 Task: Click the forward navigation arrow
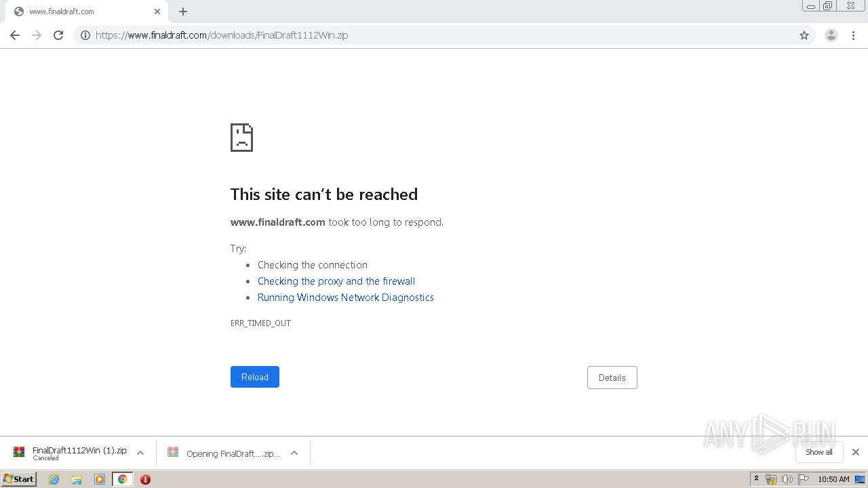click(37, 35)
